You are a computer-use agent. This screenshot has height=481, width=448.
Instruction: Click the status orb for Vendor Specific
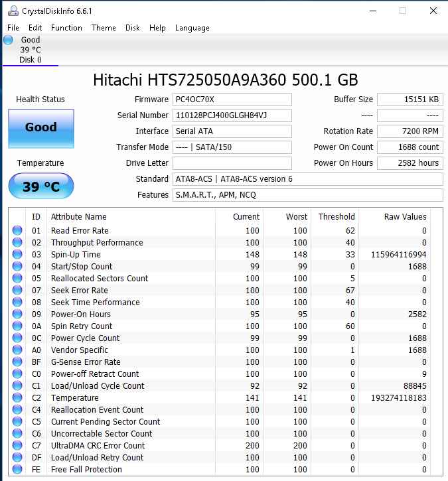[17, 350]
